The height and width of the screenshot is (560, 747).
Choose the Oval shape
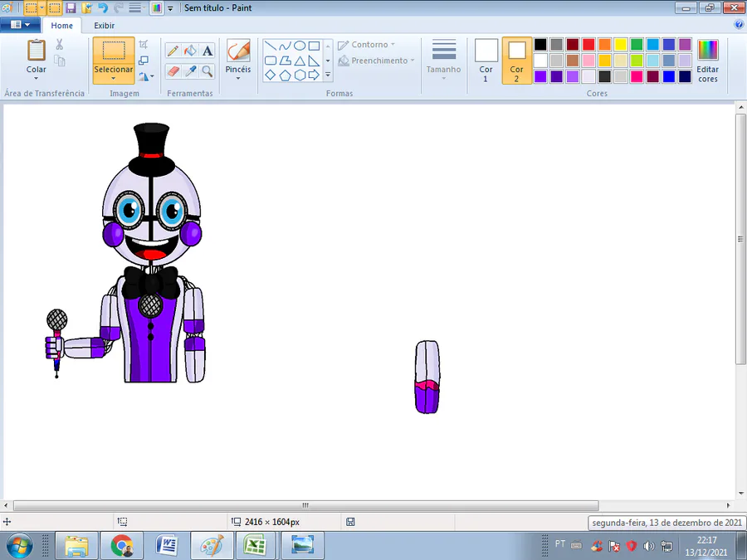pos(300,46)
